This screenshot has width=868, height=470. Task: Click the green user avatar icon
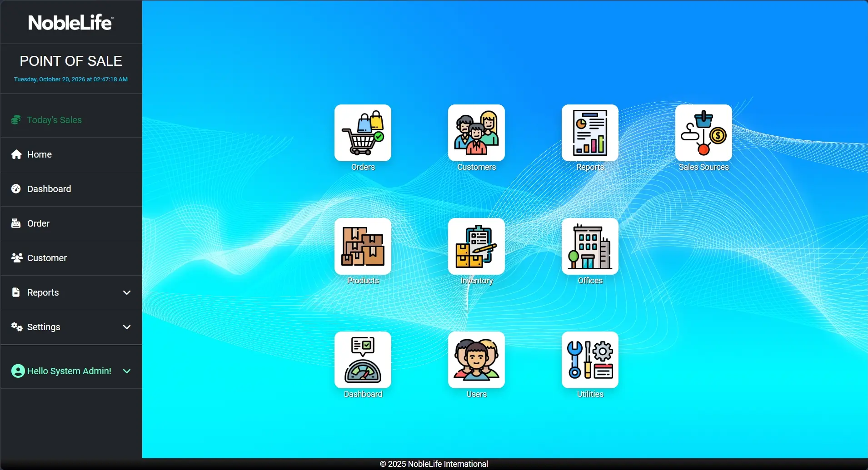coord(18,371)
